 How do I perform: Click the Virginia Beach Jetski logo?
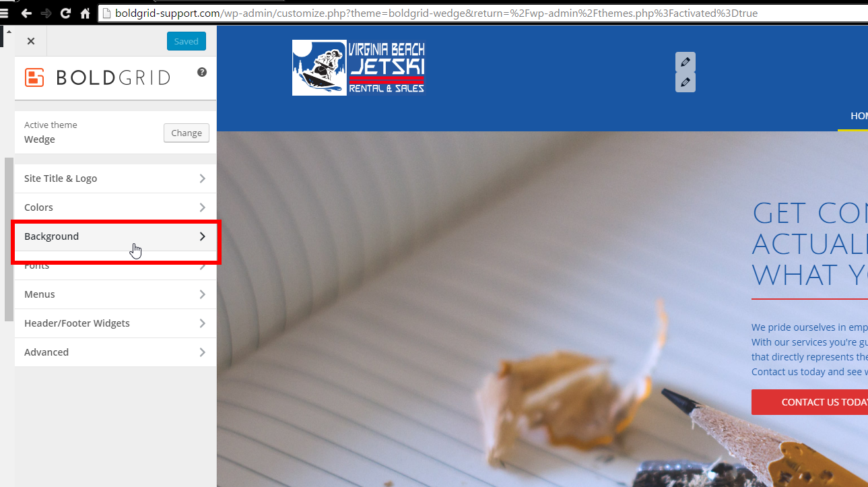359,67
